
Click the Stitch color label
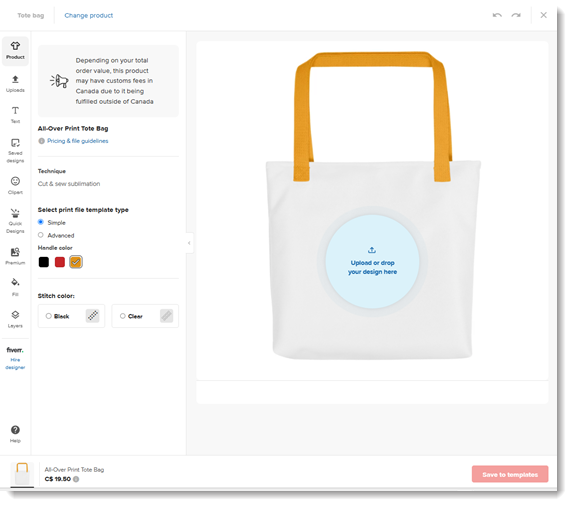(56, 296)
